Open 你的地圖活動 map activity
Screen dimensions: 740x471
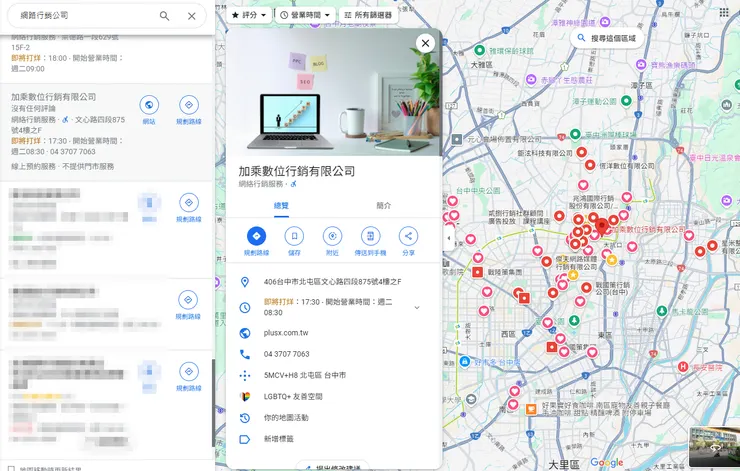pyautogui.click(x=286, y=418)
